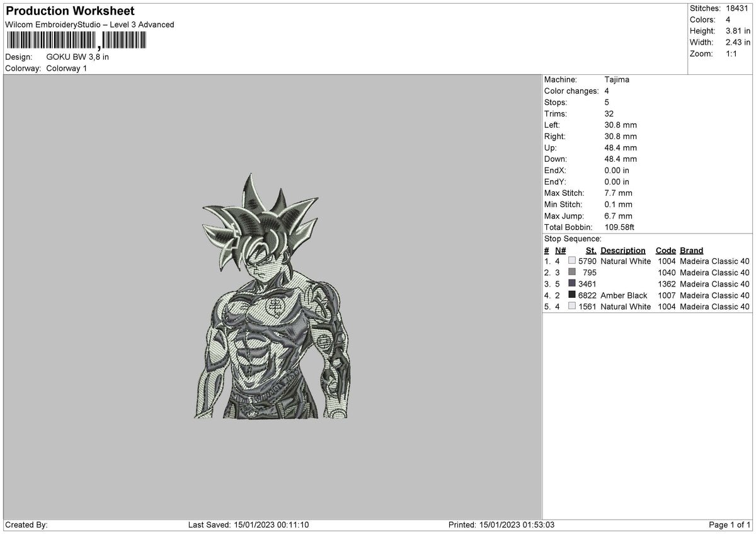This screenshot has height=534, width=756.
Task: Click the Trims value '32'
Action: [x=609, y=114]
